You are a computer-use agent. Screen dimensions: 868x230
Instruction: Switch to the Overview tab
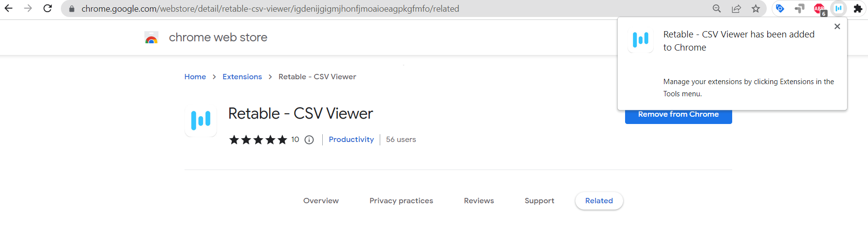pyautogui.click(x=321, y=201)
